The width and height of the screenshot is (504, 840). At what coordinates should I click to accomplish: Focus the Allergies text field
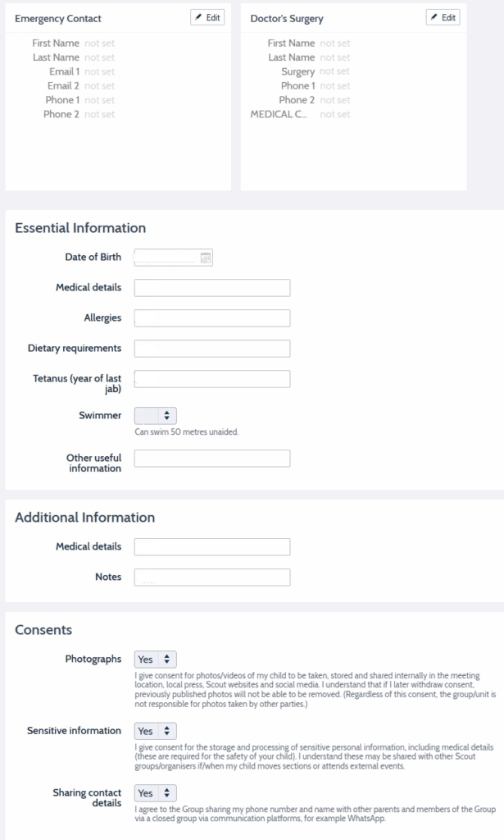(212, 318)
